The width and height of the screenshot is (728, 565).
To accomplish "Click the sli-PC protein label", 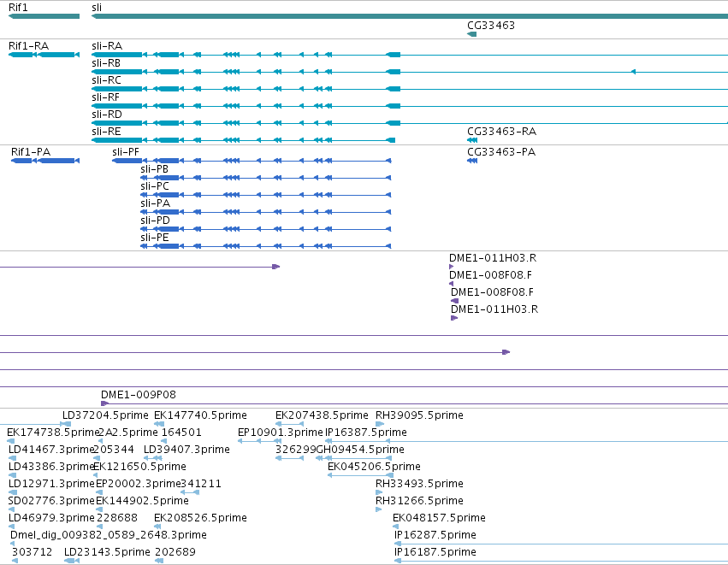I will pos(155,186).
